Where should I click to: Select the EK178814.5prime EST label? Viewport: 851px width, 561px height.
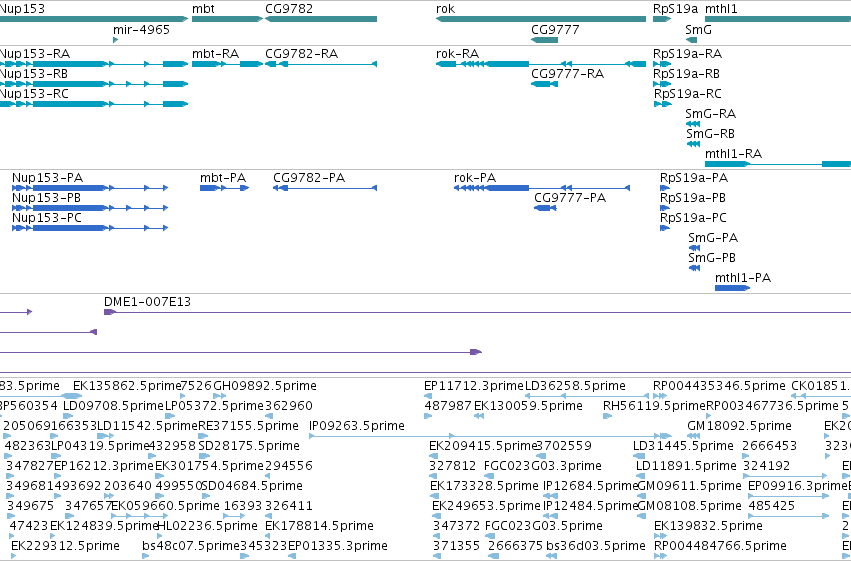click(x=319, y=526)
